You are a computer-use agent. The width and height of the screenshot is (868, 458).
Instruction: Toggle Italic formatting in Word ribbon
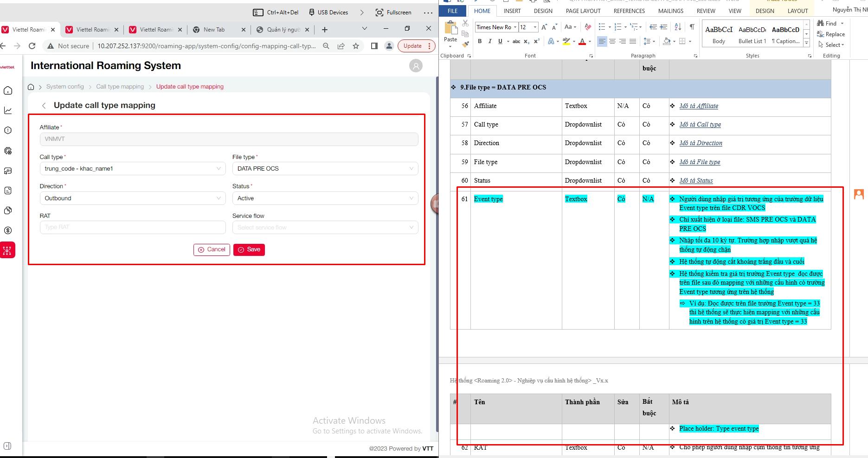point(490,41)
